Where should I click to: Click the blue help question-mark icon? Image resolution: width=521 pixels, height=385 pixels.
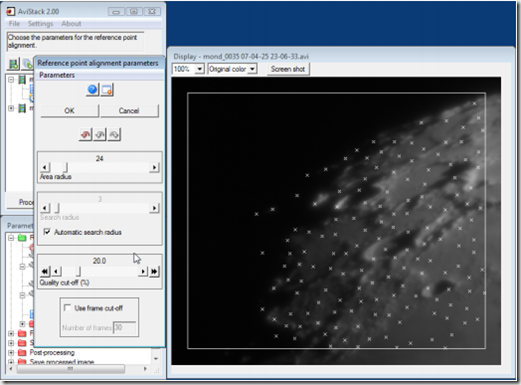(x=92, y=90)
